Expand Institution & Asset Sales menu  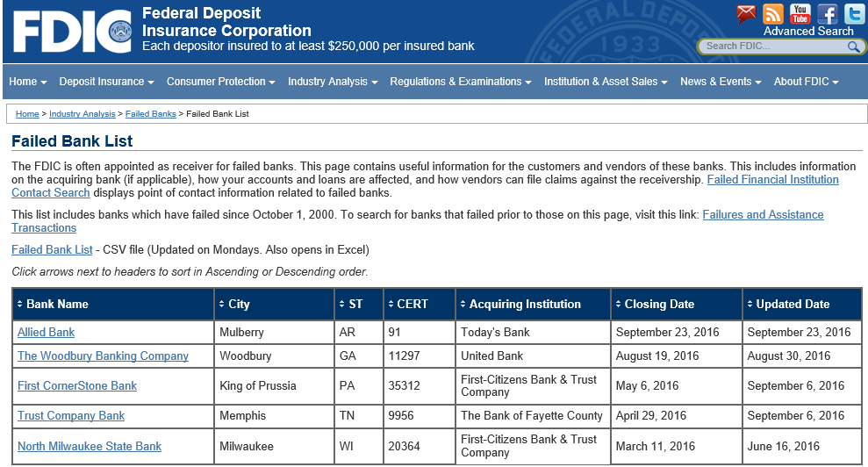[606, 82]
